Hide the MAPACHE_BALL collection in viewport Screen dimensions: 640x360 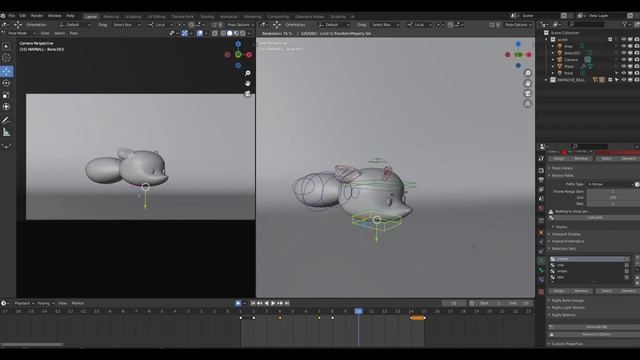click(623, 80)
